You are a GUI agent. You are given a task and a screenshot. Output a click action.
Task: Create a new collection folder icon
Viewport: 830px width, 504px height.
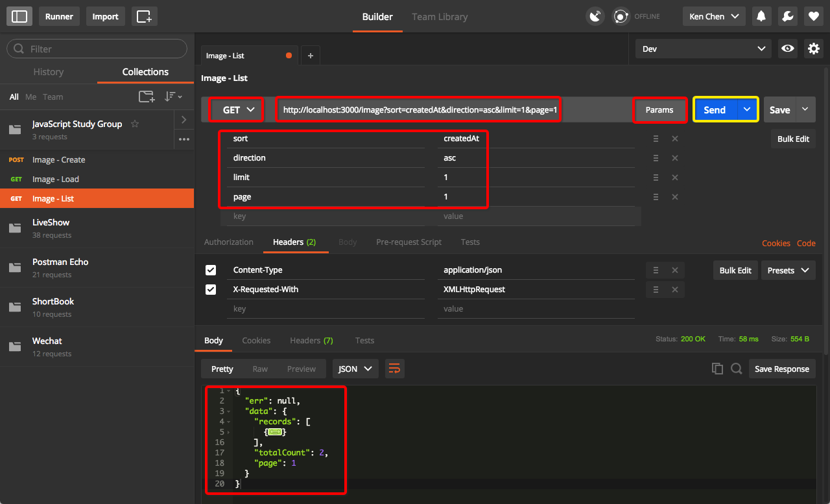pos(147,97)
